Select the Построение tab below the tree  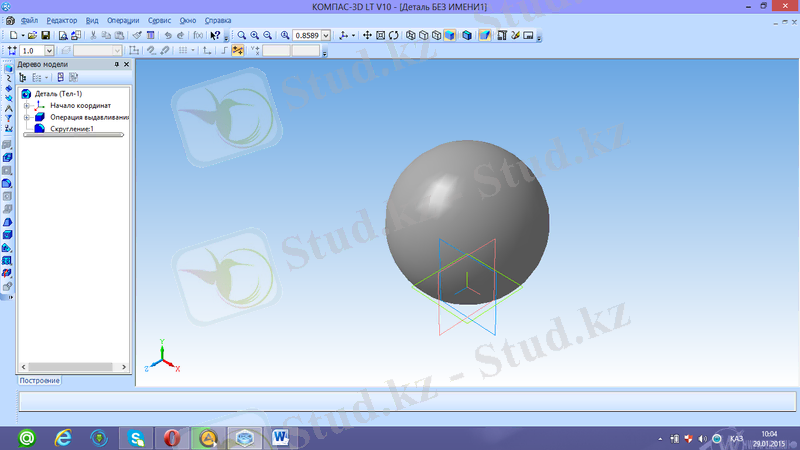point(40,381)
